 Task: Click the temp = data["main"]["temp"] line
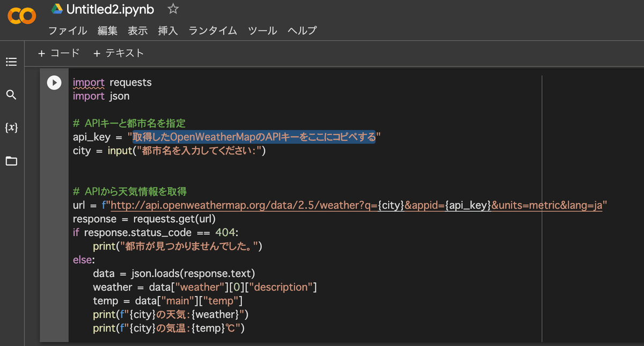pos(168,300)
